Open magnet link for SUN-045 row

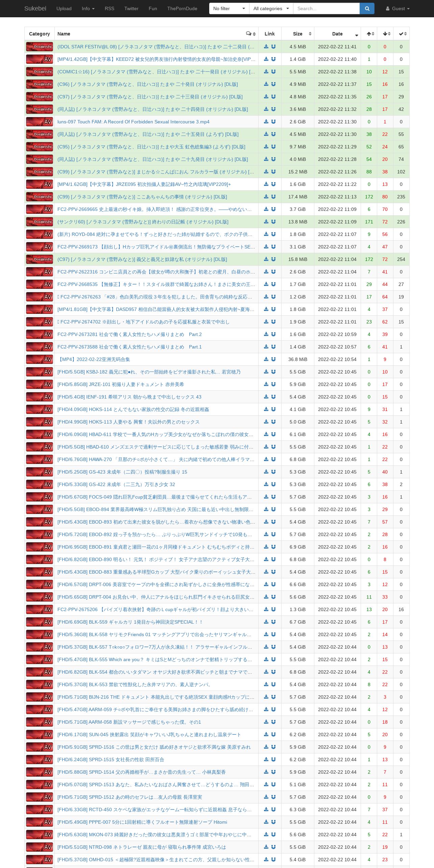(273, 734)
